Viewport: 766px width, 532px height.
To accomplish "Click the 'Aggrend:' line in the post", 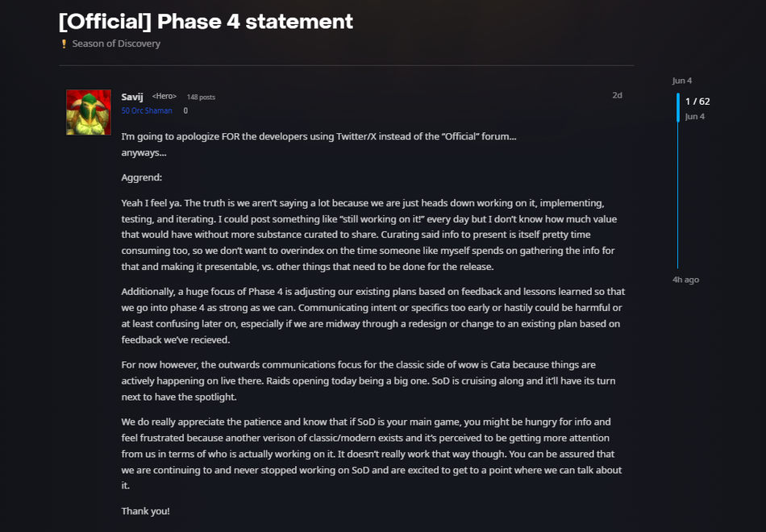I will (x=142, y=177).
